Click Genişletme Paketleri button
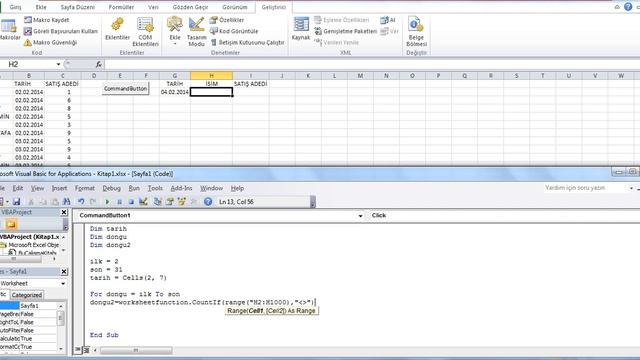 coord(346,31)
